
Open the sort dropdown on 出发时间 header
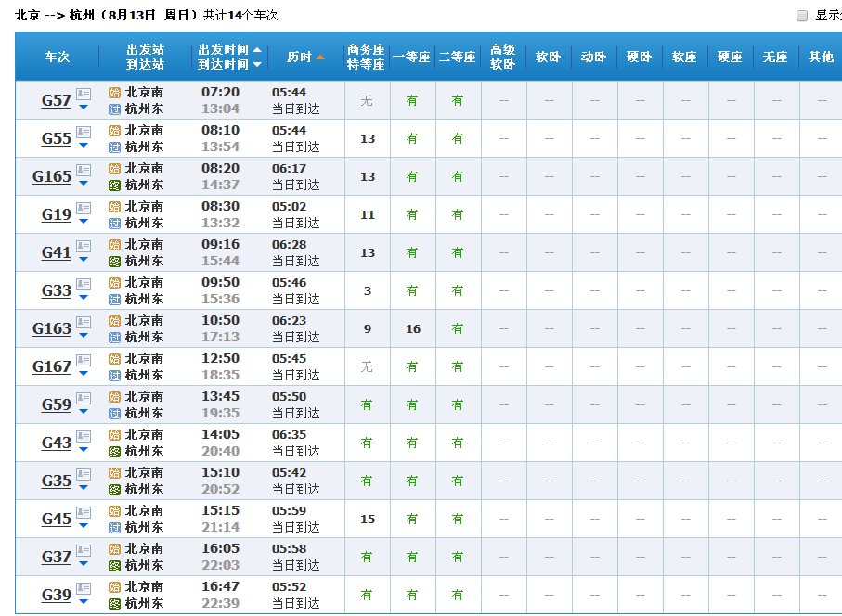tap(257, 50)
